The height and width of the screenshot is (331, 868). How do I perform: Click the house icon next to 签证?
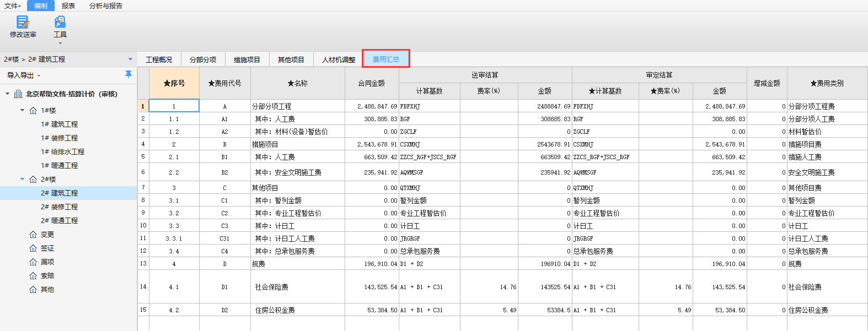(33, 248)
